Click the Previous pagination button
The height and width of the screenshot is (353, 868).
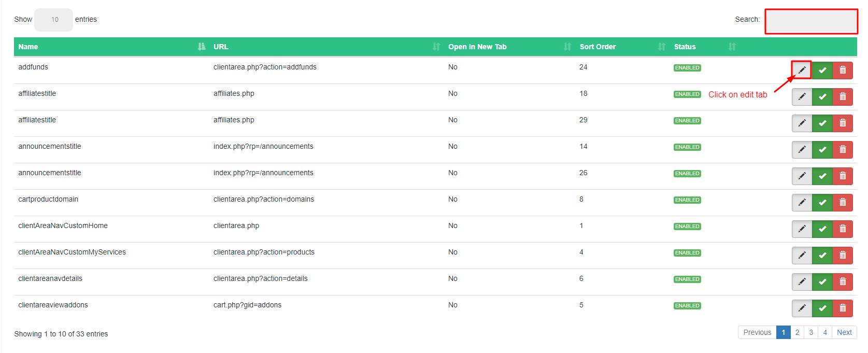point(757,332)
